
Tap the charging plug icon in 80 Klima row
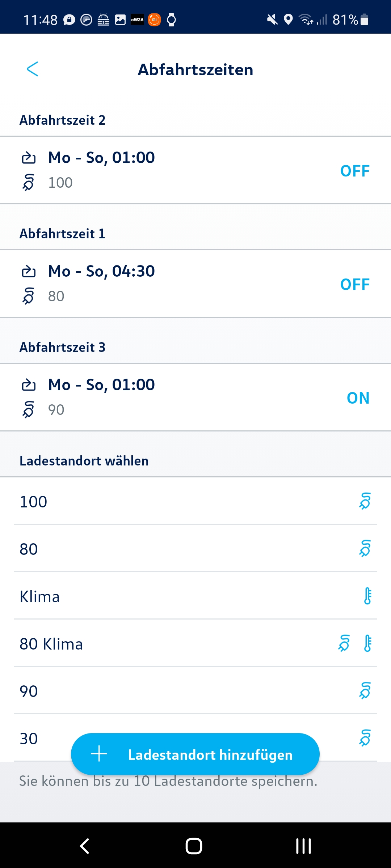tap(344, 643)
